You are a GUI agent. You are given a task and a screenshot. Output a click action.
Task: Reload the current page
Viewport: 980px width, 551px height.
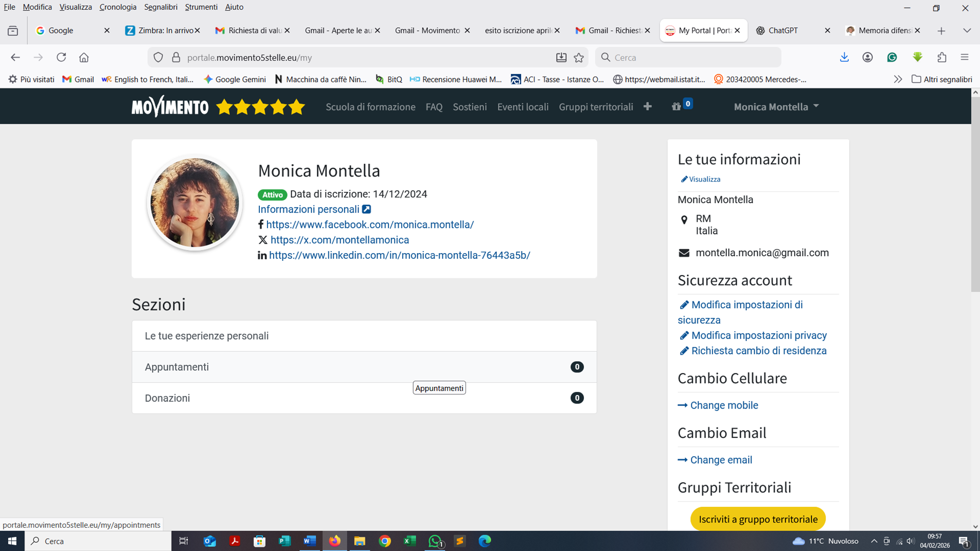click(61, 58)
